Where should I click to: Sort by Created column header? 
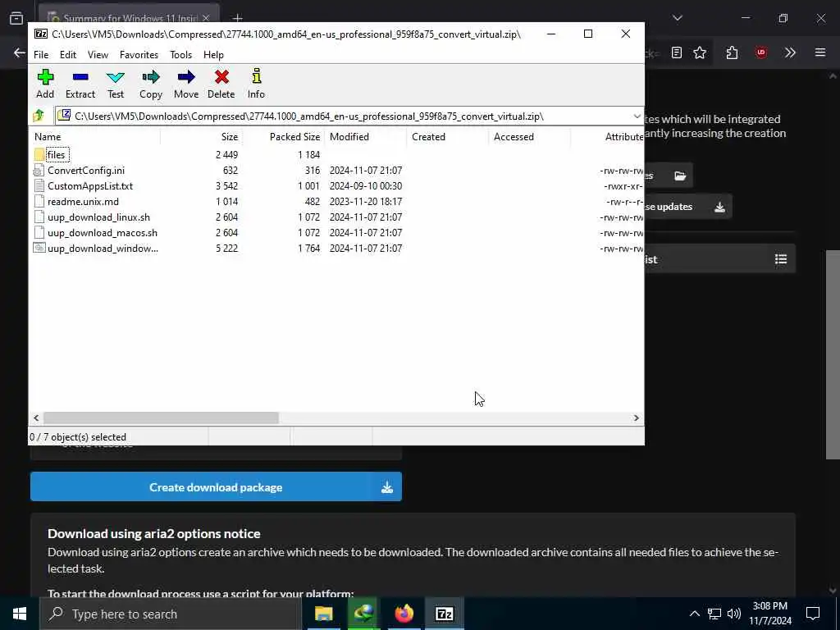coord(447,137)
